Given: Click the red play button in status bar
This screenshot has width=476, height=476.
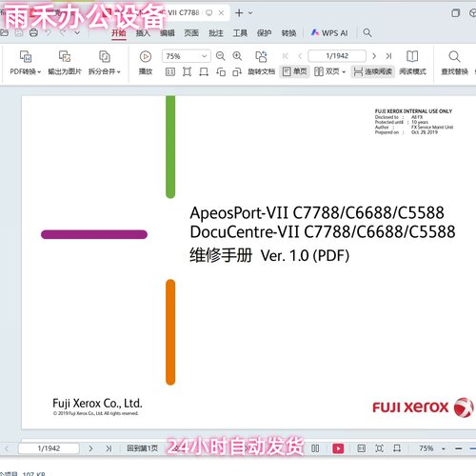Looking at the screenshot, I should (338, 448).
